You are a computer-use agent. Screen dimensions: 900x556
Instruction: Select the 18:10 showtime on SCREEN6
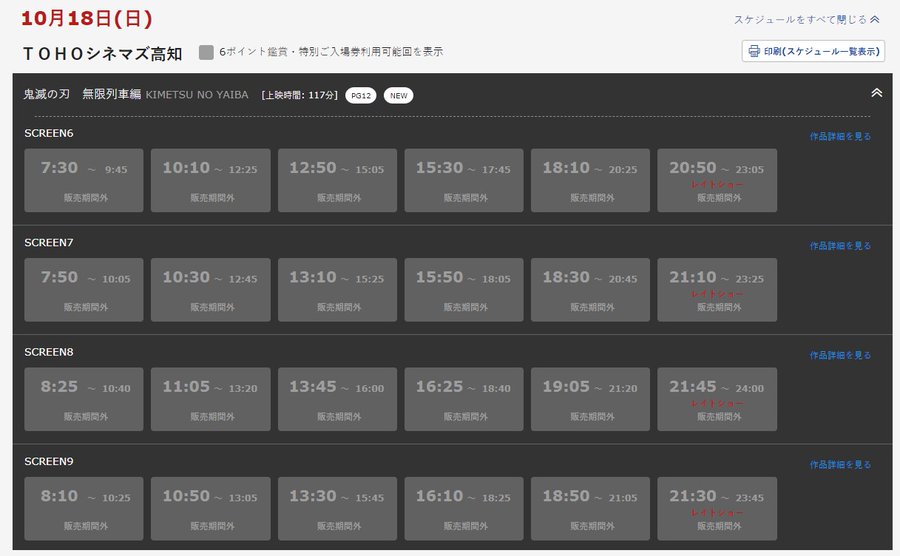coord(591,181)
